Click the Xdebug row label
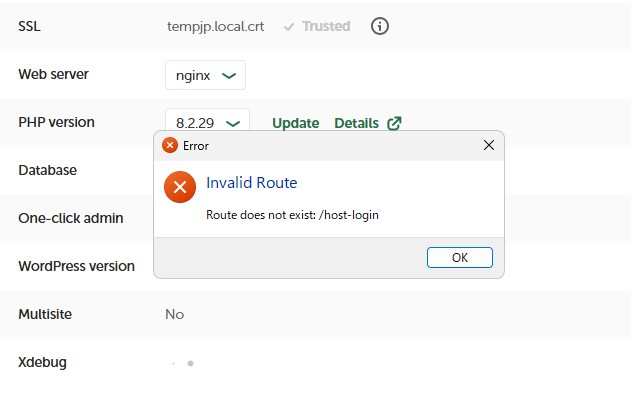Image resolution: width=631 pixels, height=409 pixels. 42,362
